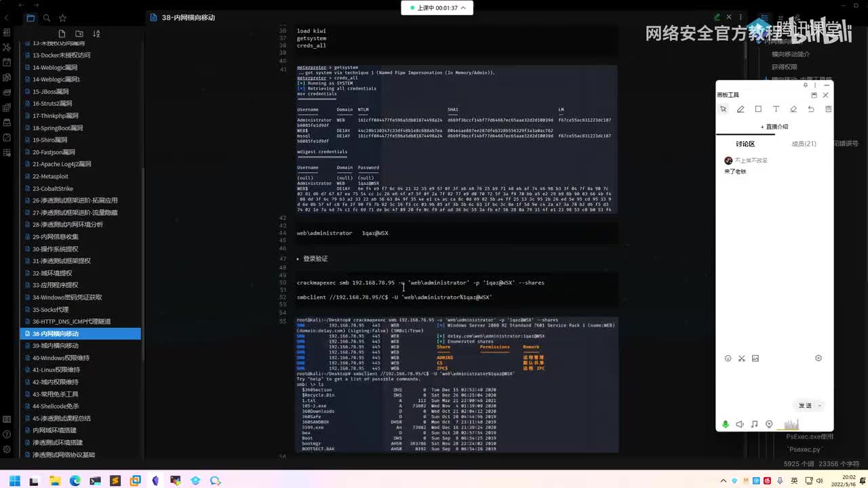The height and width of the screenshot is (488, 868).
Task: Select the pencil drawing tool
Action: point(741,109)
